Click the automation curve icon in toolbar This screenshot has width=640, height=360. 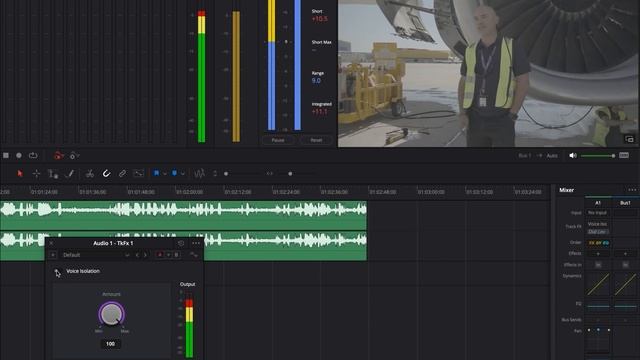coord(139,173)
